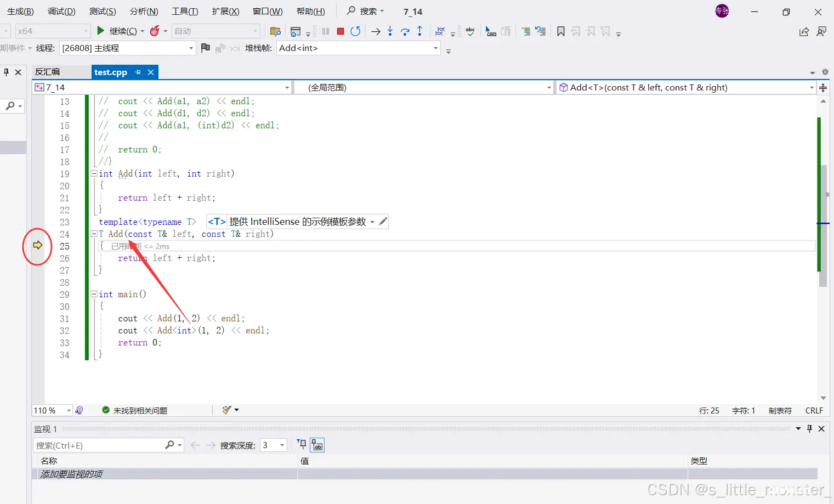Toggle the auto-hide pin on left side panel
834x504 pixels.
(x=7, y=72)
